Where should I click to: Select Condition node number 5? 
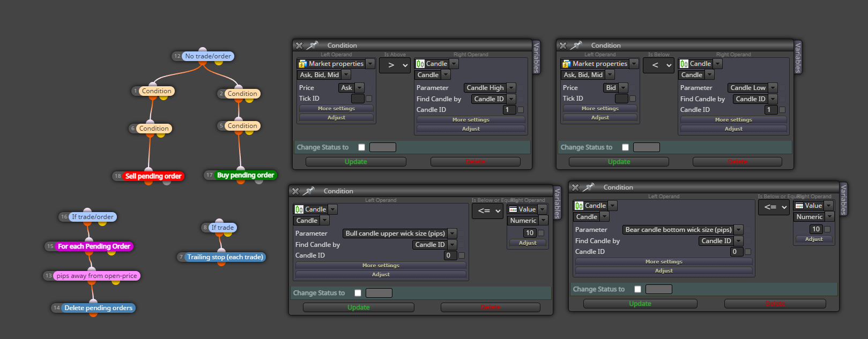point(242,126)
